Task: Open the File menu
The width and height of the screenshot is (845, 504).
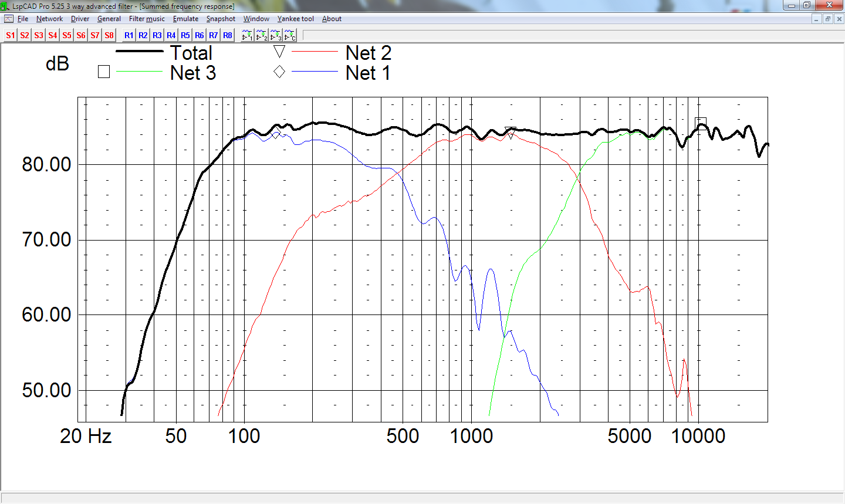Action: 23,19
